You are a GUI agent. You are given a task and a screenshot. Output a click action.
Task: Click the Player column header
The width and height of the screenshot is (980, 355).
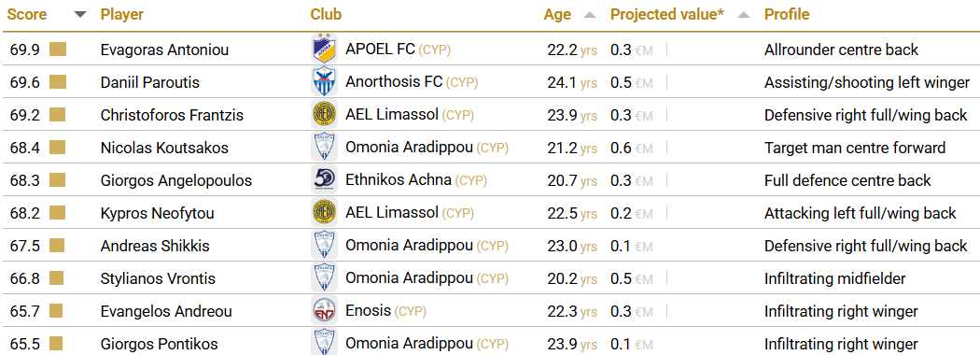(x=122, y=14)
